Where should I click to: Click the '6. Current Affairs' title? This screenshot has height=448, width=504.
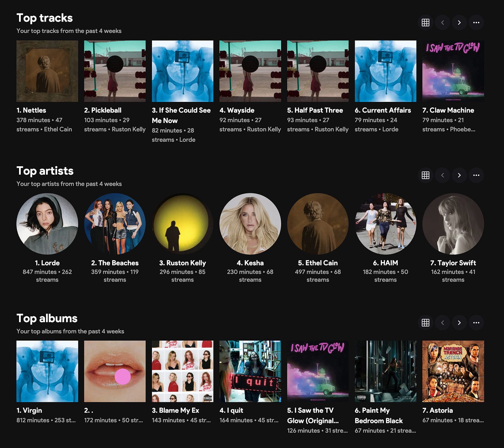[383, 110]
